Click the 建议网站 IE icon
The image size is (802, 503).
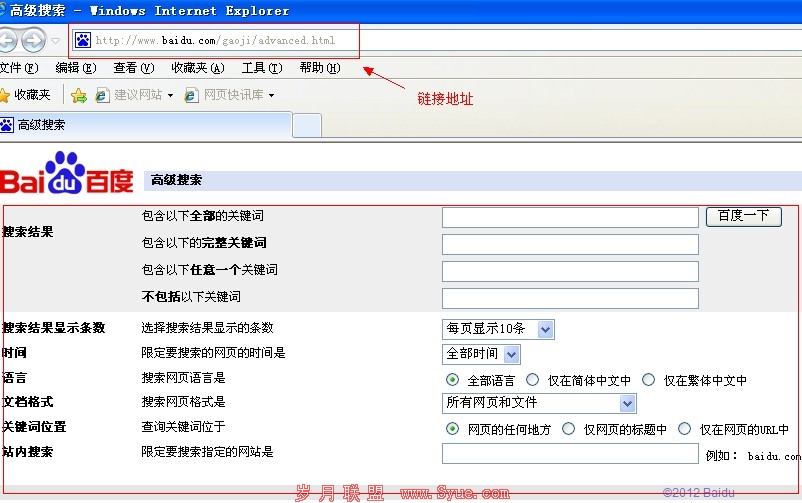[102, 95]
